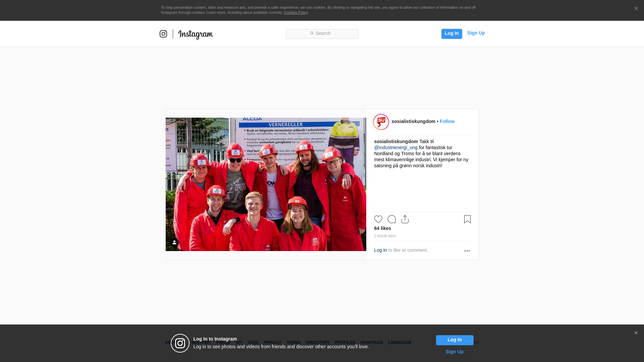The width and height of the screenshot is (644, 362).
Task: Show tagged people icon on photo
Action: (x=174, y=242)
